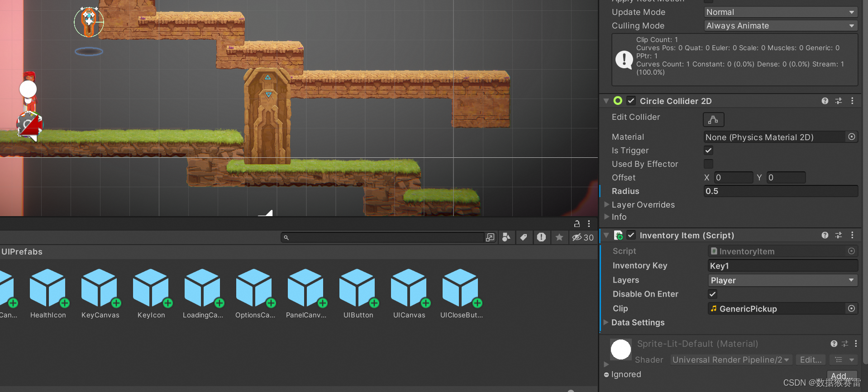Open the shader list view options dropdown
Image resolution: width=868 pixels, height=392 pixels.
click(x=844, y=359)
